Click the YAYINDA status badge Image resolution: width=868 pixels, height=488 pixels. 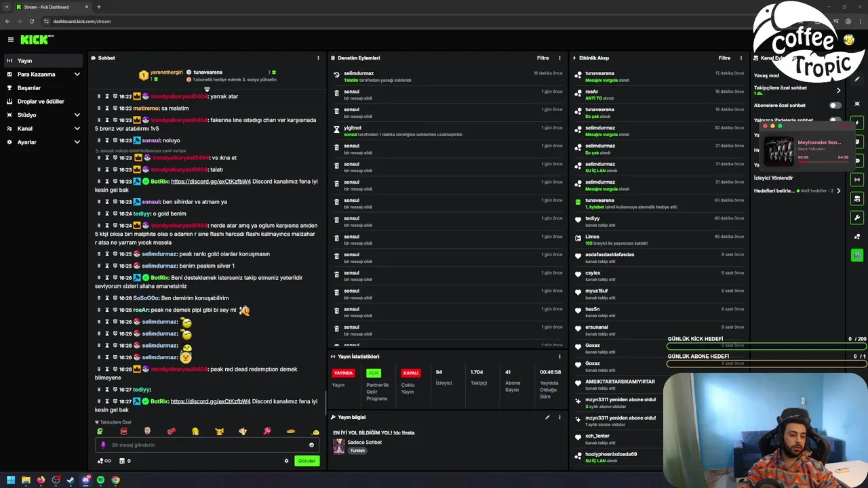click(x=343, y=373)
